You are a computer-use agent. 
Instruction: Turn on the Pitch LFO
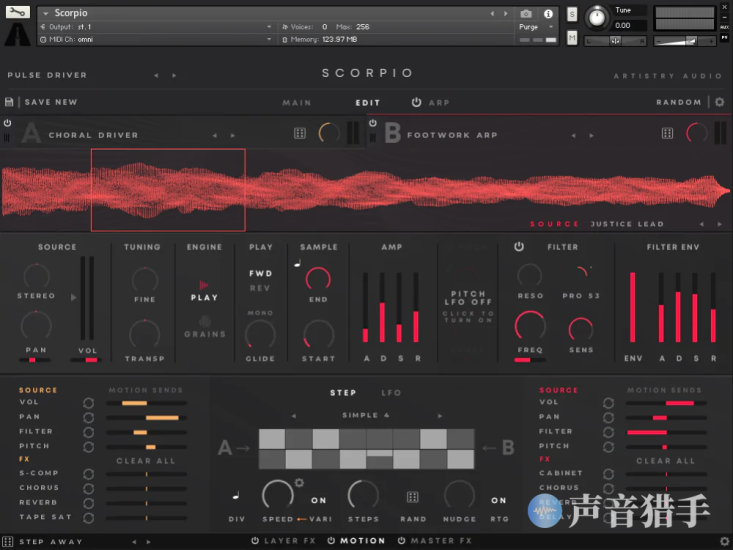(x=468, y=307)
